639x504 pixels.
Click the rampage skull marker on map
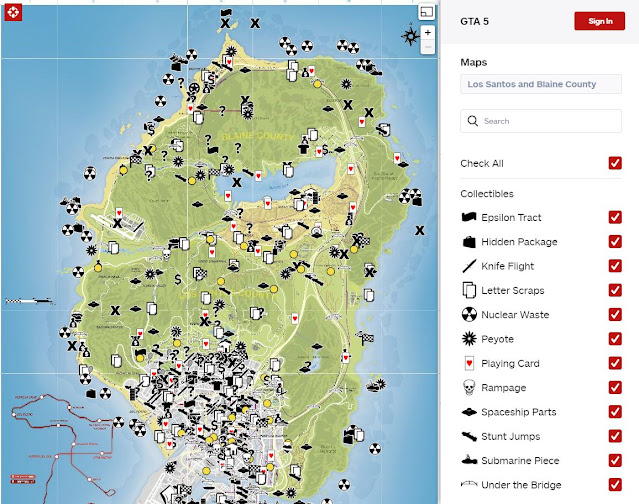pos(166,255)
